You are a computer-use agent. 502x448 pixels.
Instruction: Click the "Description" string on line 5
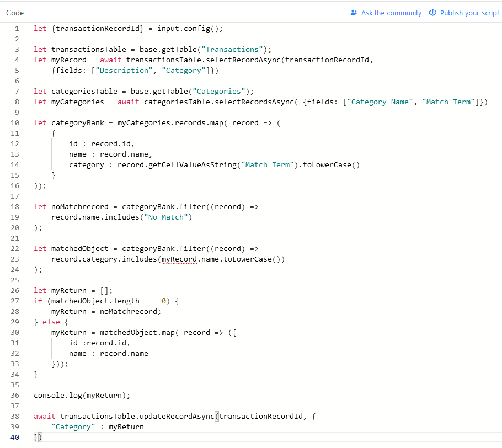point(124,71)
